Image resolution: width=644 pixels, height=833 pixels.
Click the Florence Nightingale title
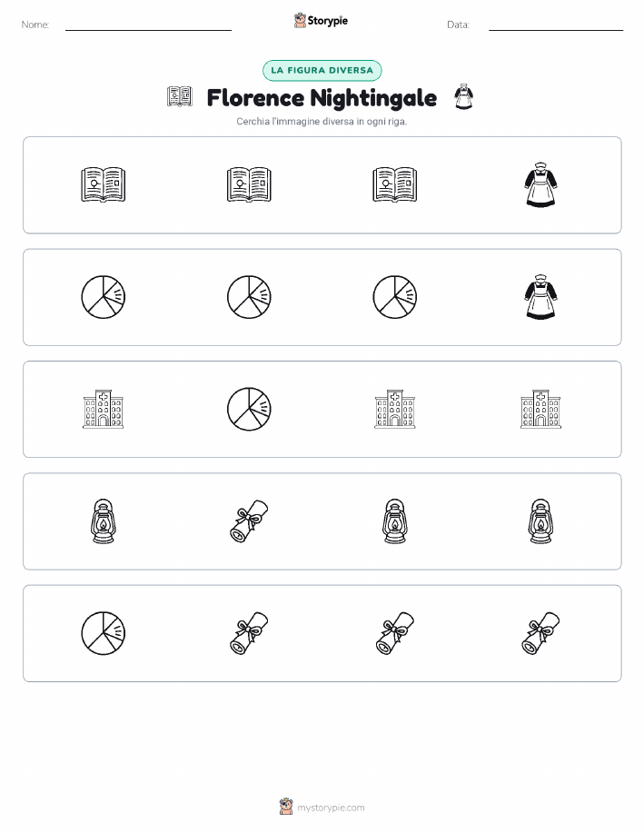[x=322, y=98]
